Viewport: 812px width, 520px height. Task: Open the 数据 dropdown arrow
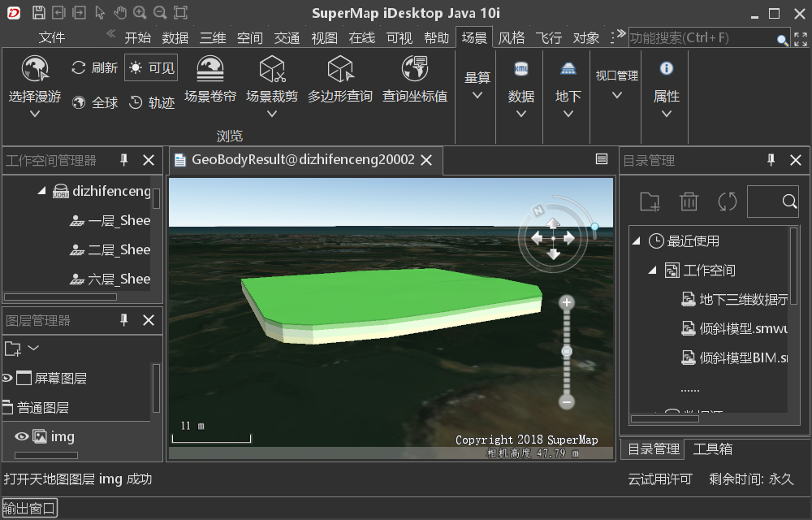tap(521, 114)
